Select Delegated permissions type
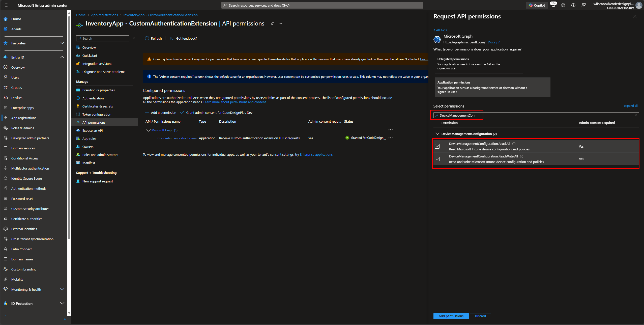This screenshot has width=644, height=325. [479, 64]
